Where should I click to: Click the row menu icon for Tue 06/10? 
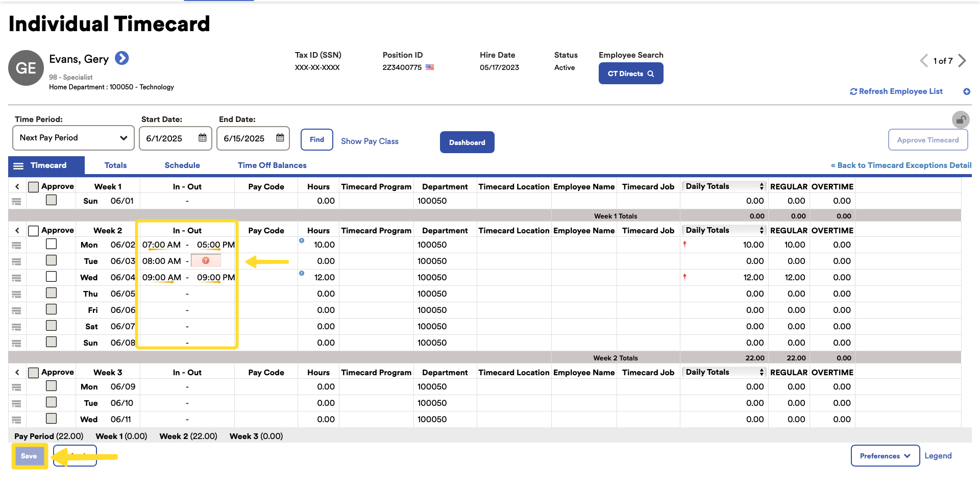pos(16,403)
